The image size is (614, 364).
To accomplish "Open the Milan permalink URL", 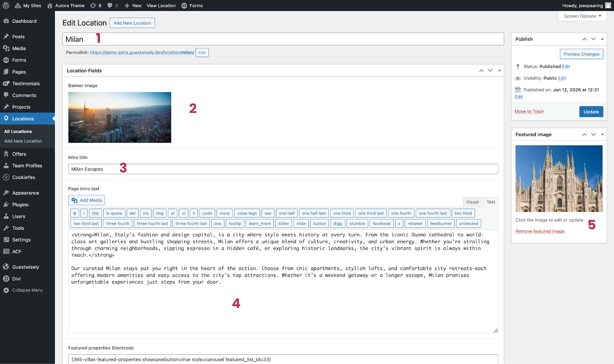I will (142, 53).
